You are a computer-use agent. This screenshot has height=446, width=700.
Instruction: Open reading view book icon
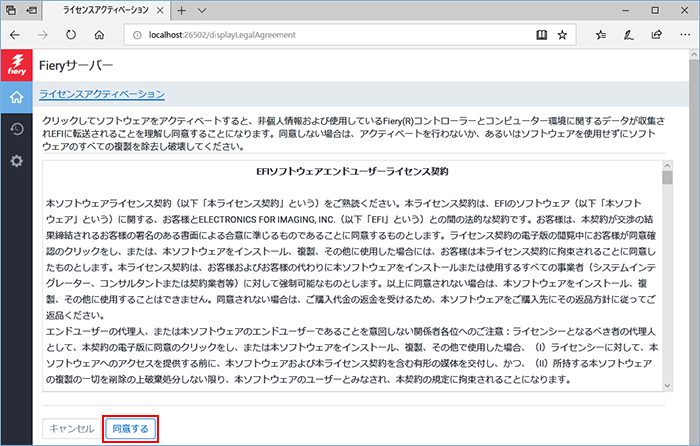pos(542,35)
